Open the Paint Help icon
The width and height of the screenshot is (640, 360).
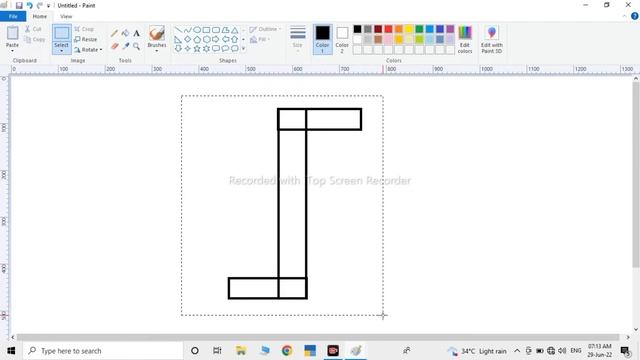(635, 16)
